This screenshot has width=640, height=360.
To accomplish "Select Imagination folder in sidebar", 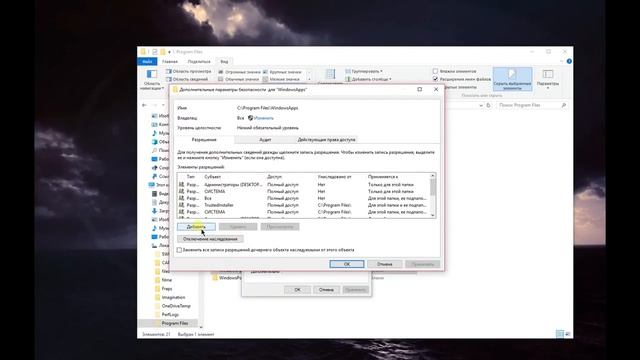I will (x=173, y=297).
